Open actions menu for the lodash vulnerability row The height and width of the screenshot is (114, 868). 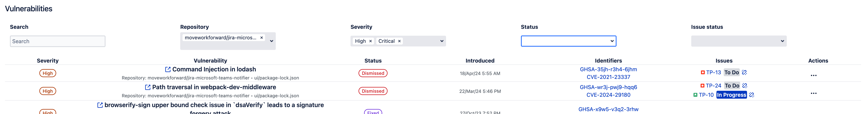(x=813, y=75)
